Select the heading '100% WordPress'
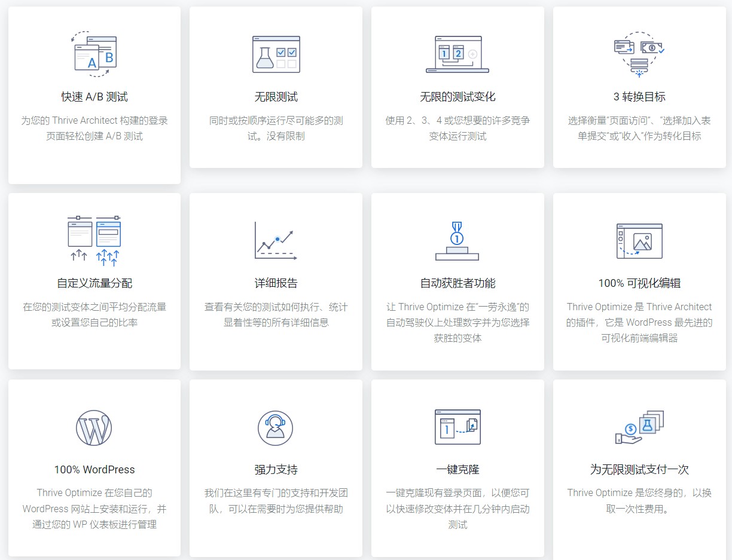732x560 pixels. (94, 470)
